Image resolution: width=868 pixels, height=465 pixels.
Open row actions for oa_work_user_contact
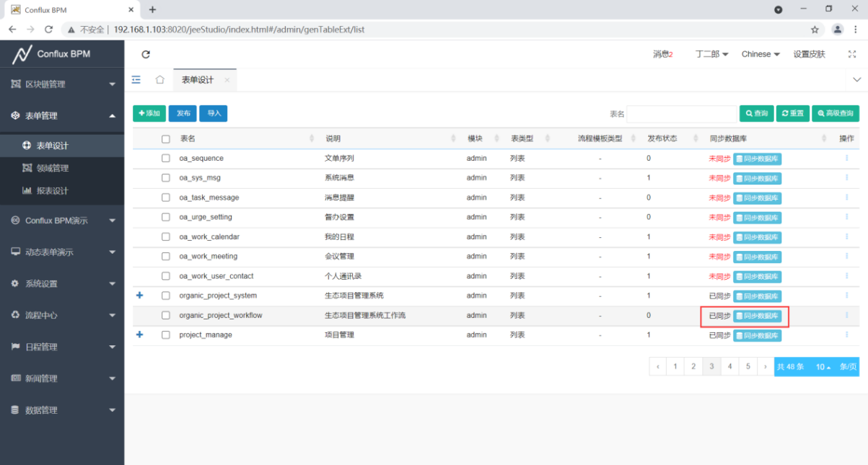[846, 276]
